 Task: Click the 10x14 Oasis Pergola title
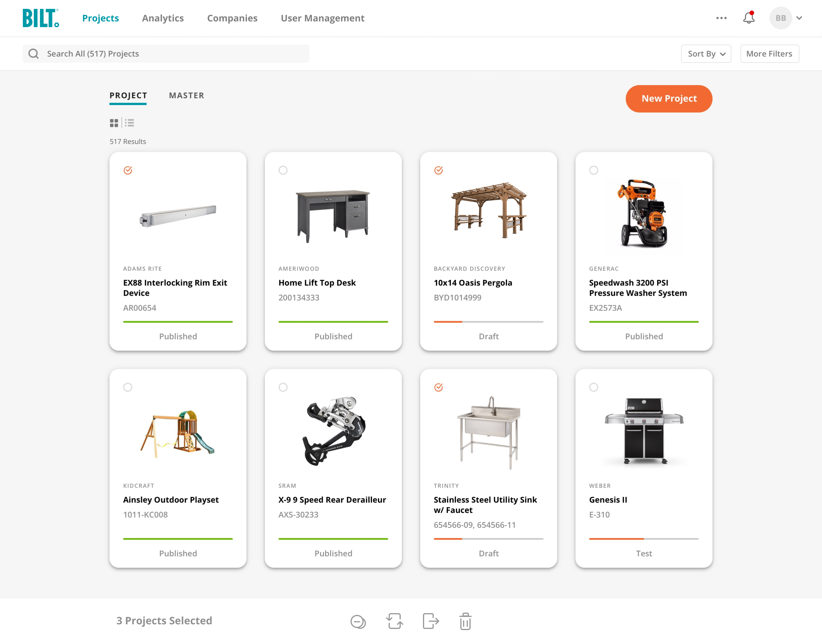tap(473, 283)
